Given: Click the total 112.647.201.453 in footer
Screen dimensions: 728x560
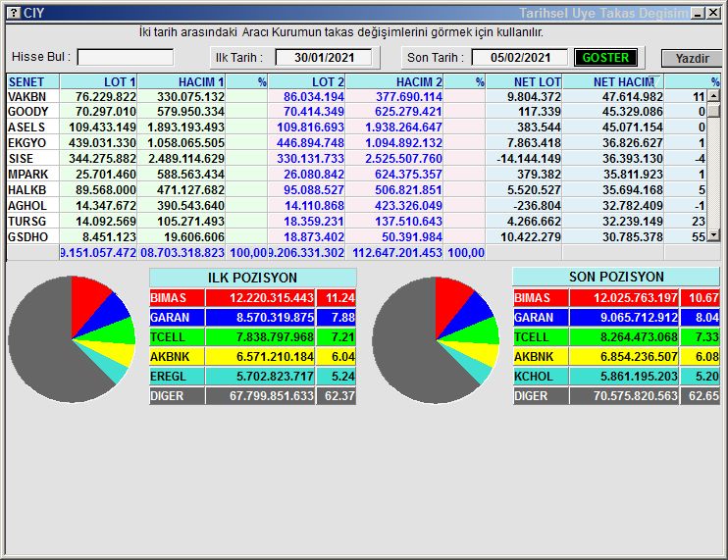Looking at the screenshot, I should tap(397, 253).
